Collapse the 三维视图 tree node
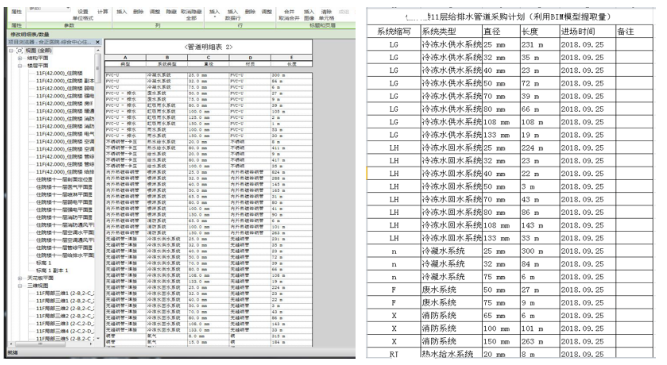This screenshot has height=365, width=667. pos(20,285)
